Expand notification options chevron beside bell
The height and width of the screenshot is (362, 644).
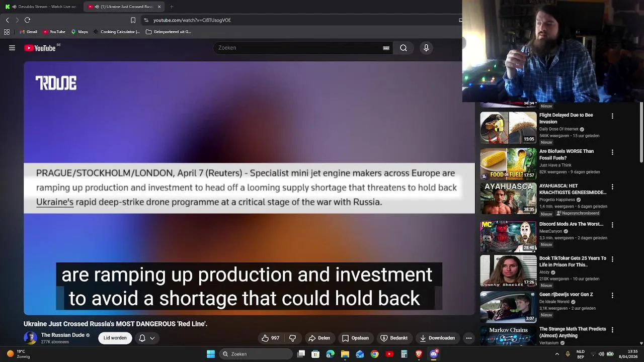pos(152,338)
